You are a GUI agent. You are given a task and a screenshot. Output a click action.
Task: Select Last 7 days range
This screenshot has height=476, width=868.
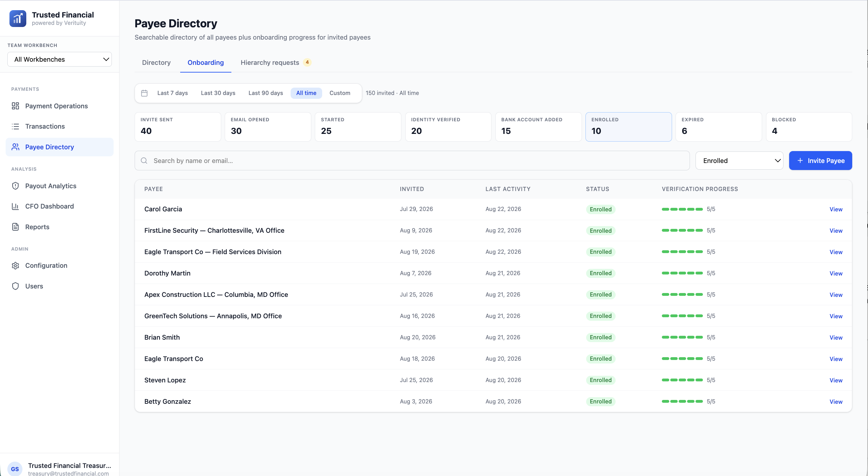tap(172, 93)
